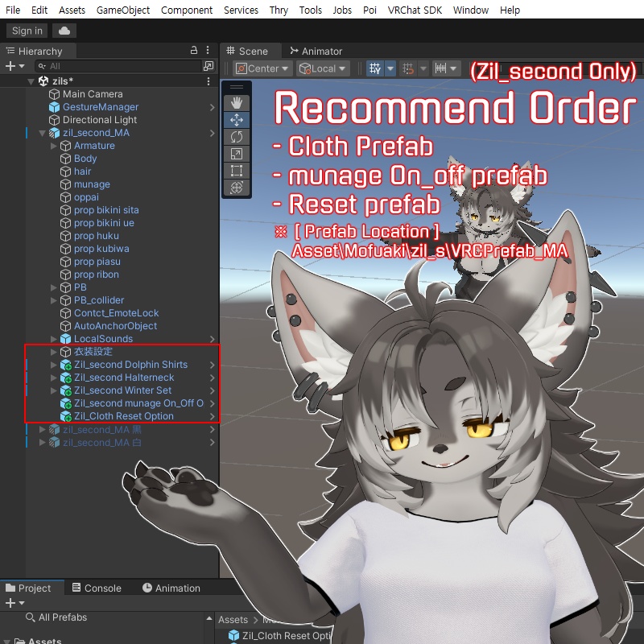The width and height of the screenshot is (644, 644).
Task: Open Hierarchy panel options menu
Action: pyautogui.click(x=208, y=51)
